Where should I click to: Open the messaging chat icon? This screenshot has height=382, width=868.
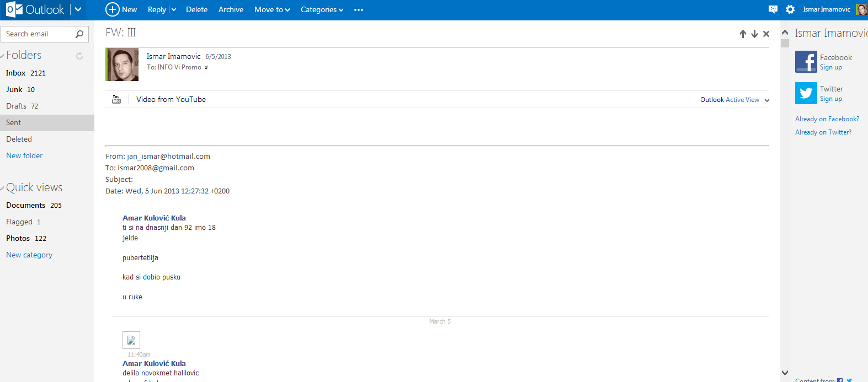click(x=773, y=9)
